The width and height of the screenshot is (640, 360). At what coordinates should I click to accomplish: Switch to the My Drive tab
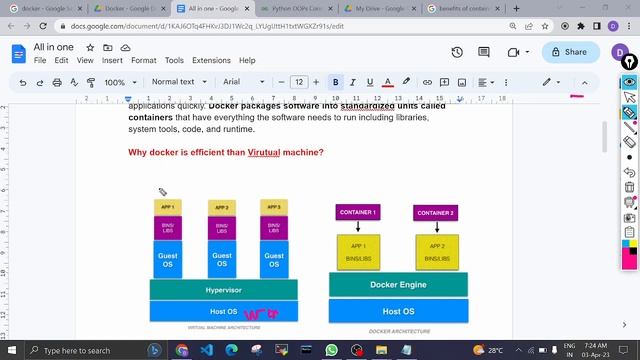[380, 9]
